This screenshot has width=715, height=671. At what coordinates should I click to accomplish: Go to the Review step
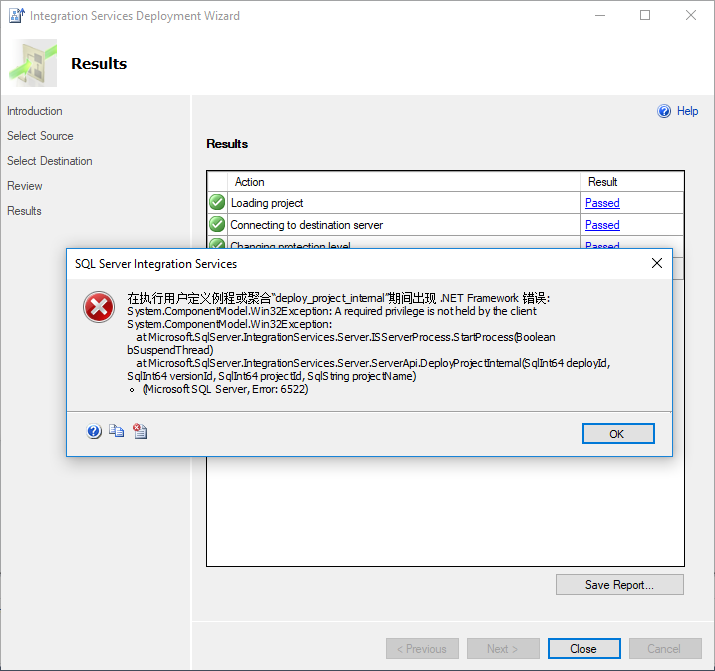pos(25,186)
